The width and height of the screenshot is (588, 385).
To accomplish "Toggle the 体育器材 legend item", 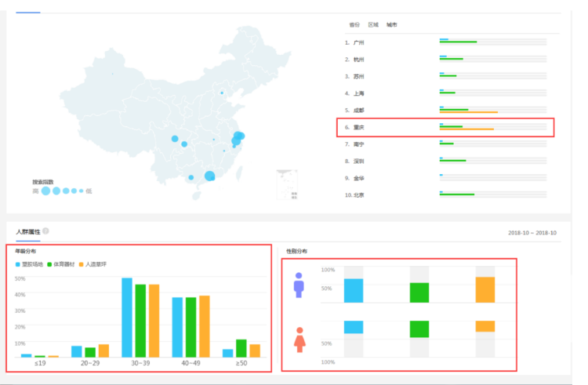I will [64, 264].
